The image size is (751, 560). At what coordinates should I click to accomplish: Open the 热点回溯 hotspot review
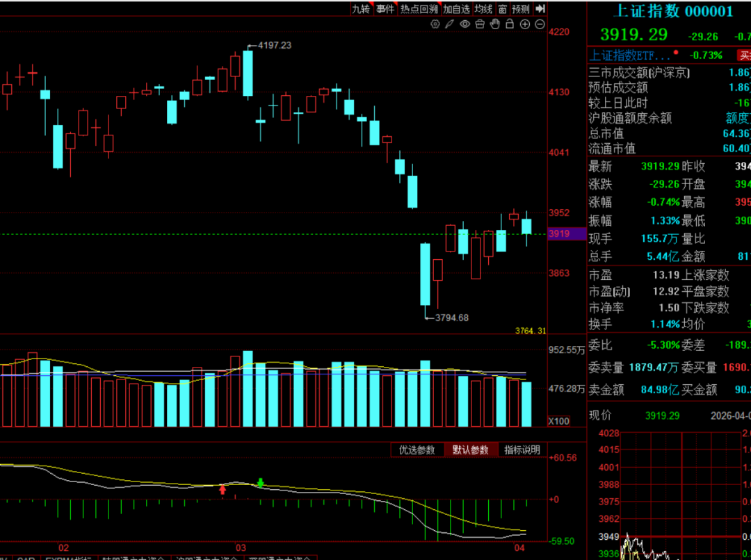[419, 8]
